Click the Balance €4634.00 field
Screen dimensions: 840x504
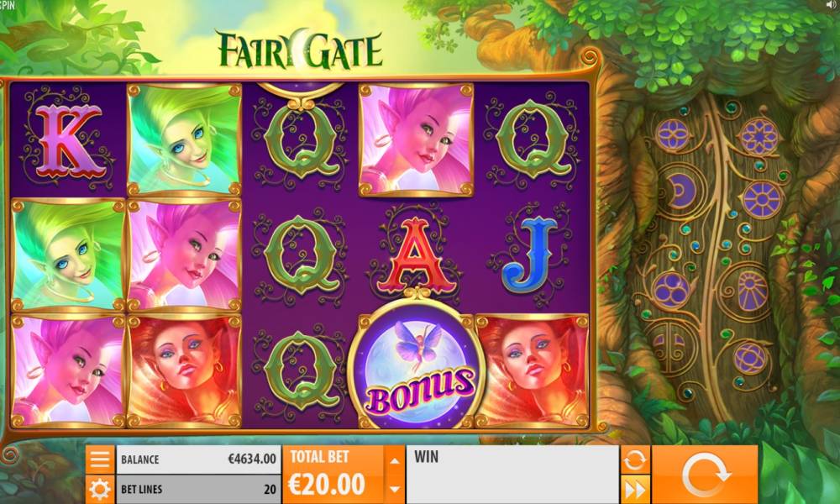point(199,459)
